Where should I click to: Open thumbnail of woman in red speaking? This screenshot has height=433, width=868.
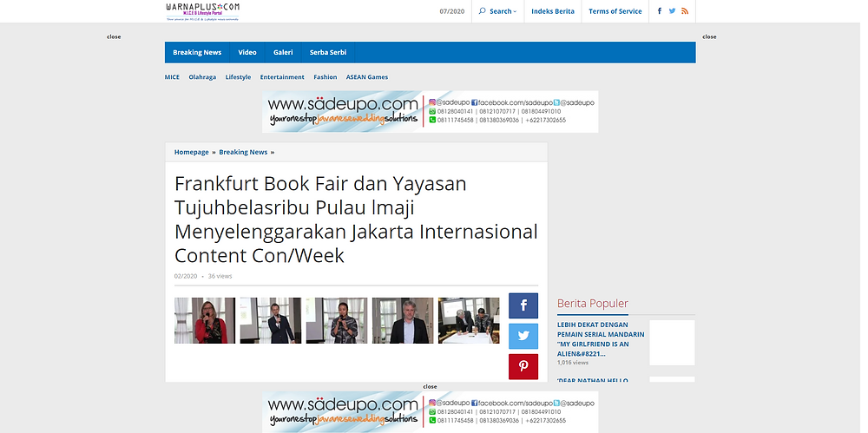coord(205,320)
